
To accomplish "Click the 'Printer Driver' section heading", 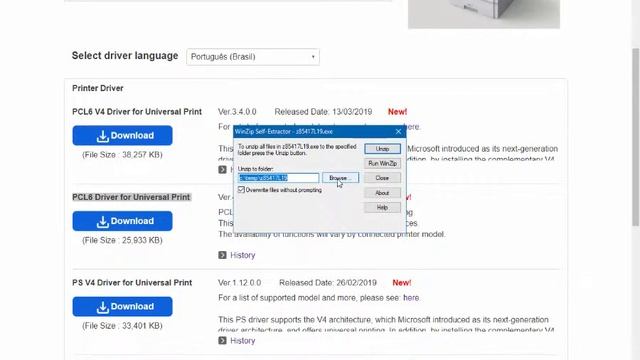I will [x=98, y=88].
